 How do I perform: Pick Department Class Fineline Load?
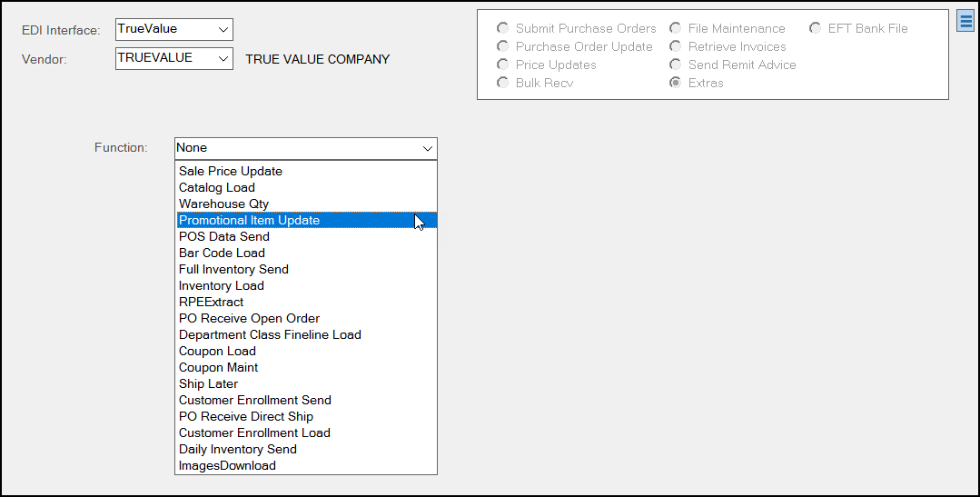(270, 334)
